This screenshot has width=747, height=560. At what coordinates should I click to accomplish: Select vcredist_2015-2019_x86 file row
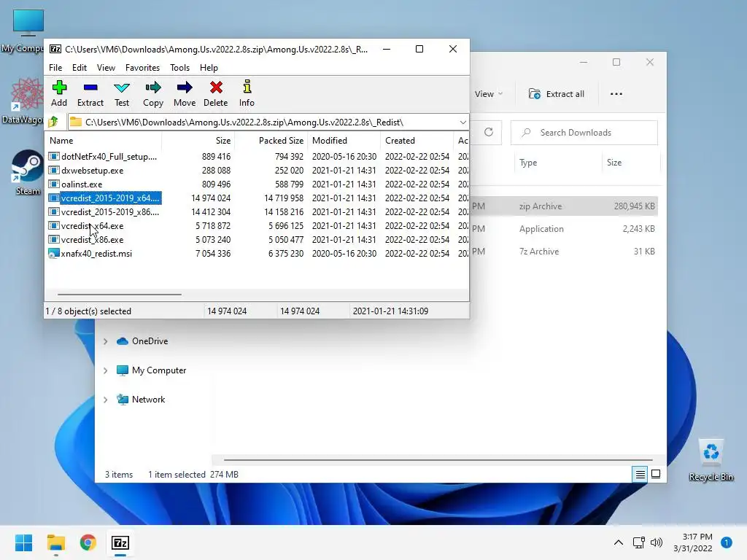[x=257, y=212]
